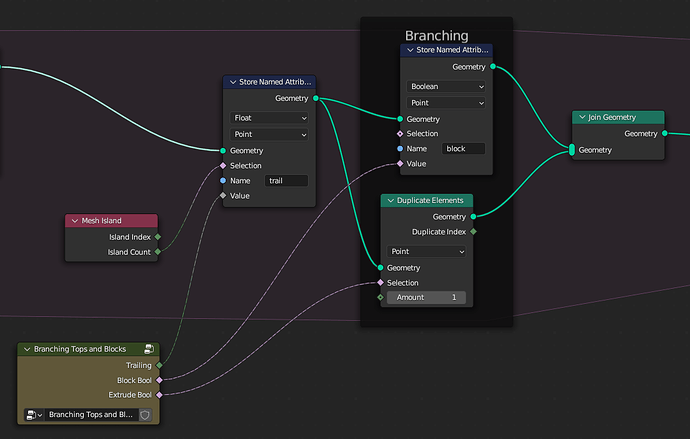Collapse the Join Geometry node
The height and width of the screenshot is (439, 690).
(x=582, y=117)
